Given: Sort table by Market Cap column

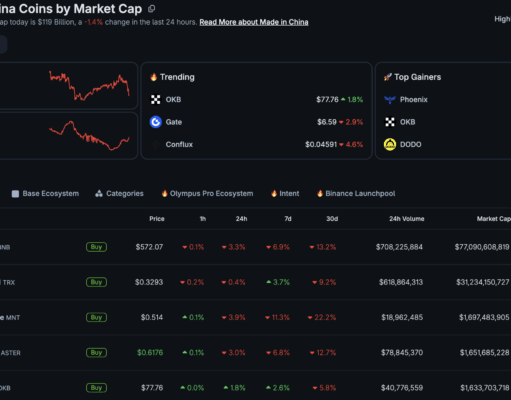Looking at the screenshot, I should pos(493,219).
